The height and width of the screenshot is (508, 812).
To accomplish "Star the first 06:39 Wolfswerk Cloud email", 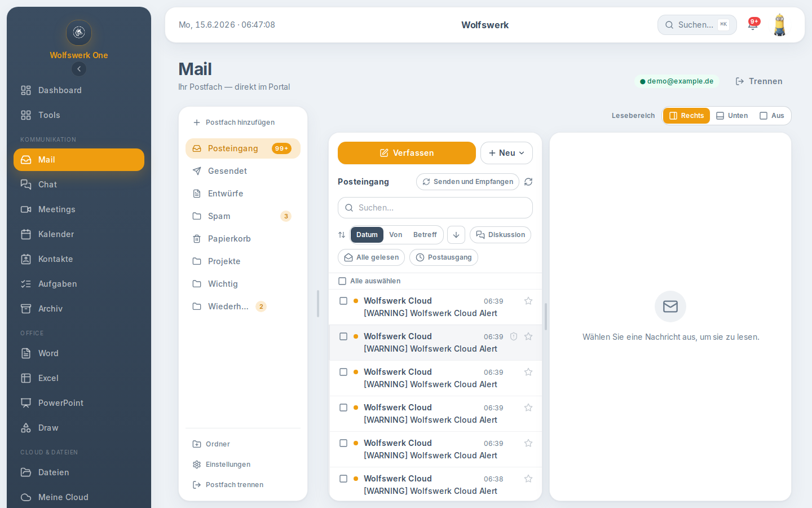I will coord(528,301).
